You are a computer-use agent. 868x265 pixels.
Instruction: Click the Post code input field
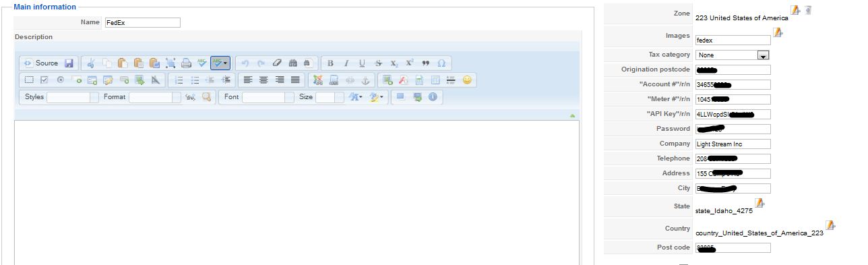tap(733, 247)
